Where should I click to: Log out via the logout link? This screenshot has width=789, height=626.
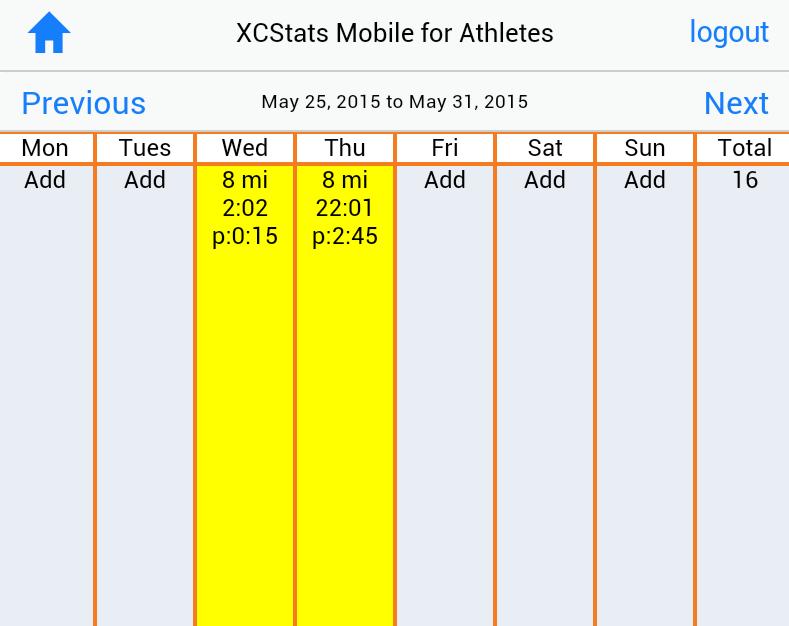pyautogui.click(x=729, y=32)
